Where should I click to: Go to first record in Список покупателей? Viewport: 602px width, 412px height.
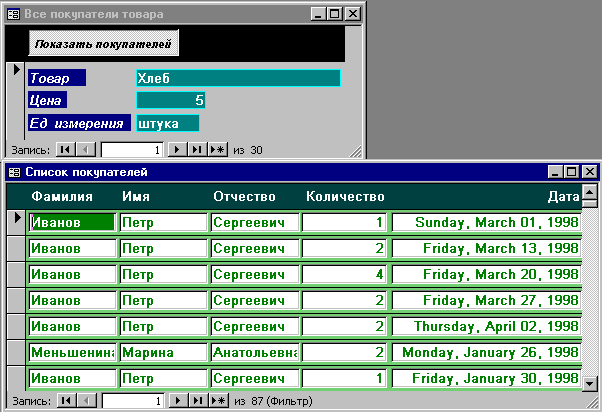tap(66, 401)
